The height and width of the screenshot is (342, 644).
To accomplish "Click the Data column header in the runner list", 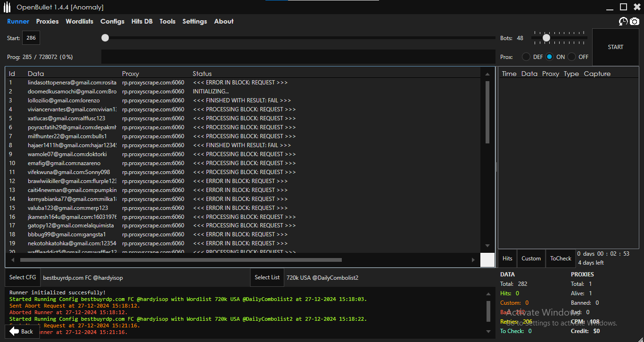I will pos(36,74).
